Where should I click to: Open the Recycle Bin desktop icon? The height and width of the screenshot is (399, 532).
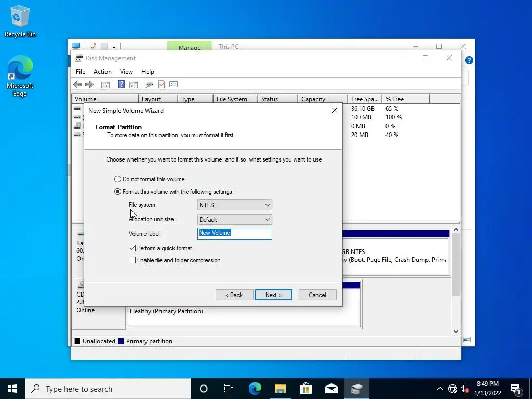(x=20, y=21)
